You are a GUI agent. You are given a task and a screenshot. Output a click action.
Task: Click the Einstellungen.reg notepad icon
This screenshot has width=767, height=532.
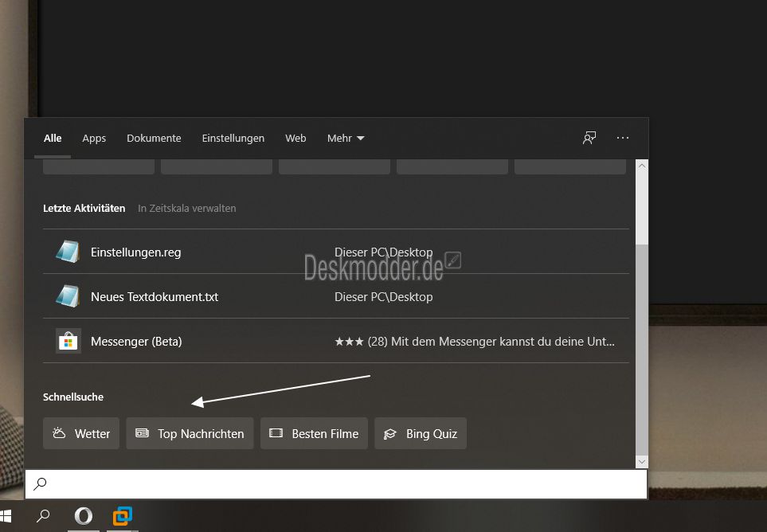coord(68,252)
